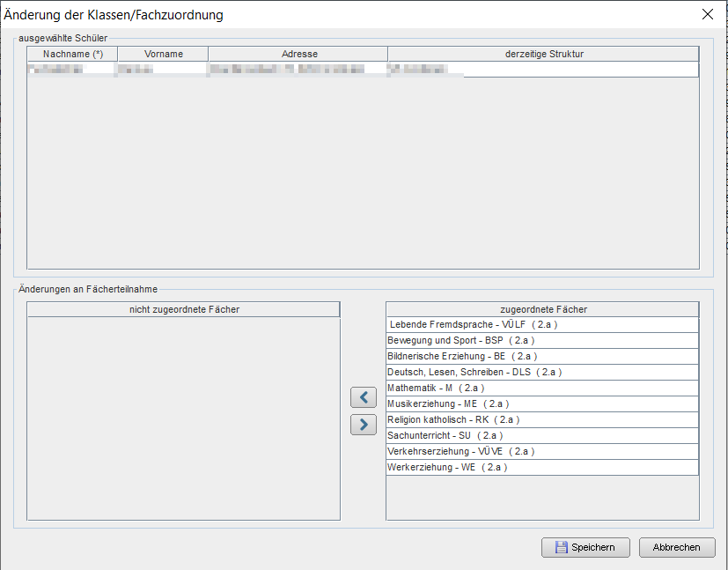Image resolution: width=728 pixels, height=570 pixels.
Task: Close the Klassen/Fachzuordnung dialog window
Action: pos(707,14)
